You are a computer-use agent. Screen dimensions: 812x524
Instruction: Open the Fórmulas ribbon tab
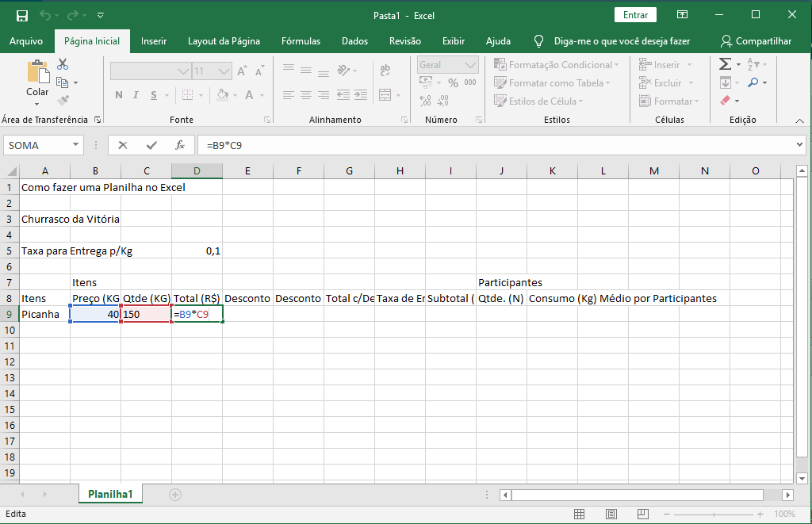[x=301, y=41]
